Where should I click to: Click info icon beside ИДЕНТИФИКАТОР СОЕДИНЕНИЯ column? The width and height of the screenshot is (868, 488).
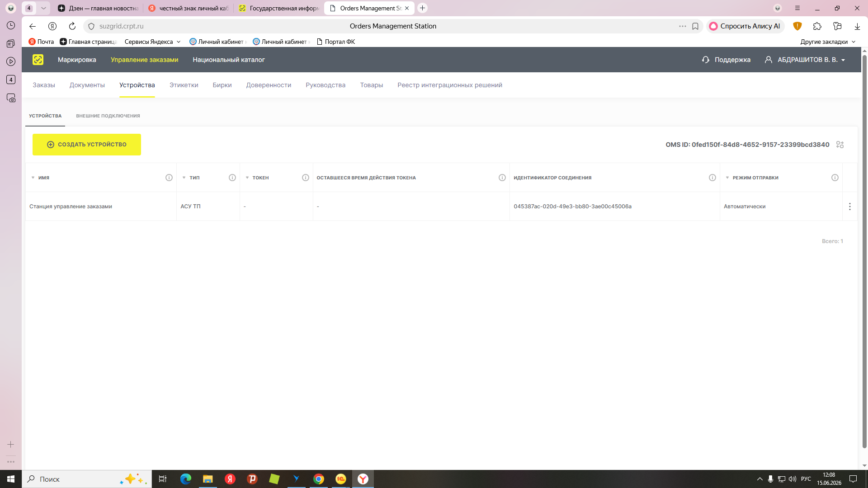712,178
